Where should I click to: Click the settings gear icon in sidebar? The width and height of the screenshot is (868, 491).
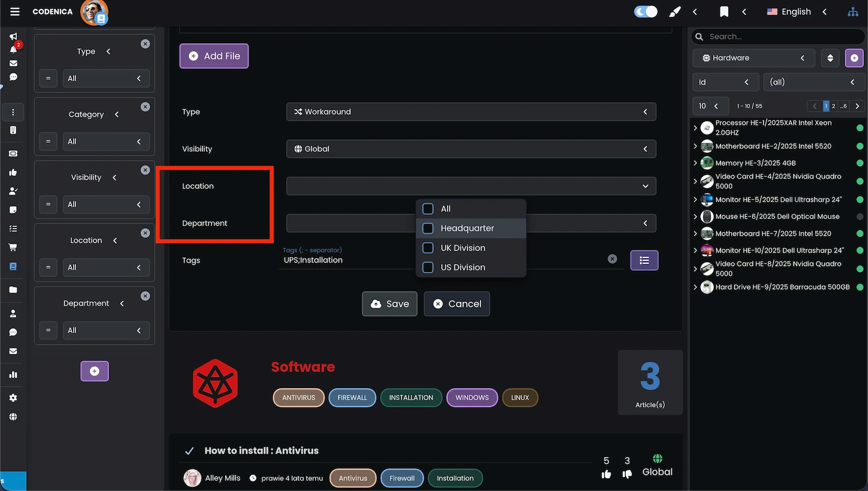pos(13,398)
